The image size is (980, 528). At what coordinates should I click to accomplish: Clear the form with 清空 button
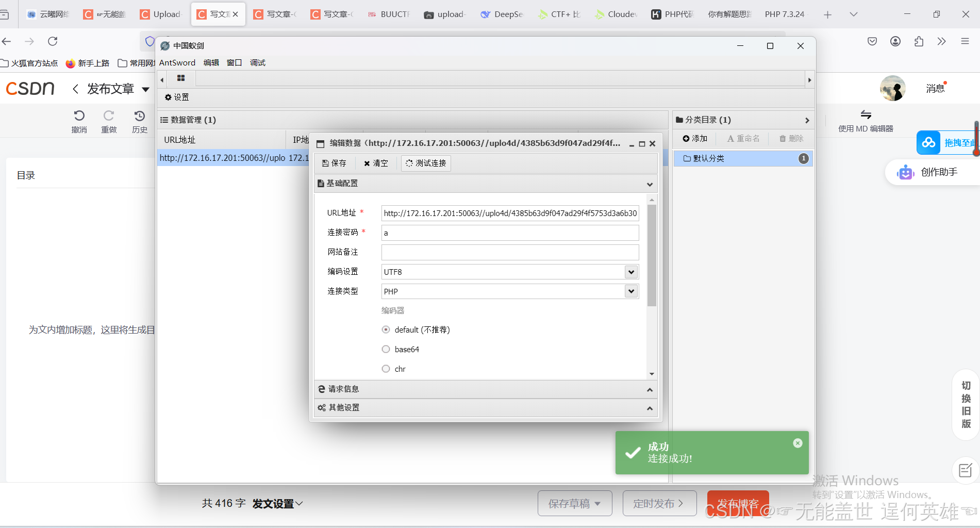(376, 163)
